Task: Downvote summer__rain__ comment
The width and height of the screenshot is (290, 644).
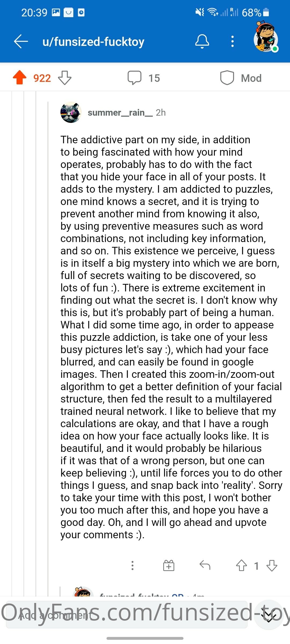Action: (x=272, y=565)
